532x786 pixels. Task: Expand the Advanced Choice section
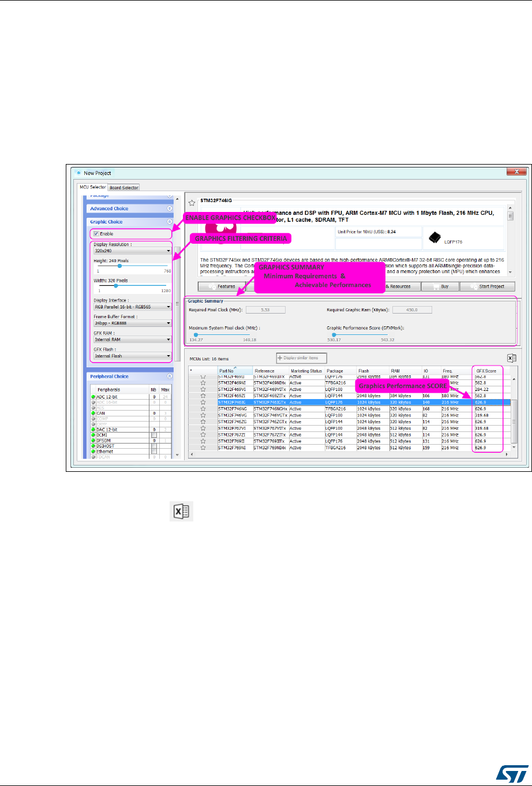(x=170, y=208)
